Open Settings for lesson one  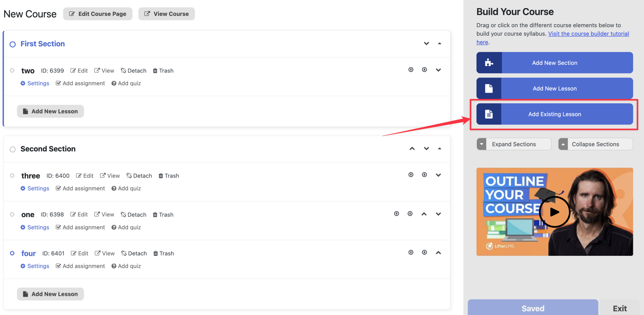tap(35, 227)
